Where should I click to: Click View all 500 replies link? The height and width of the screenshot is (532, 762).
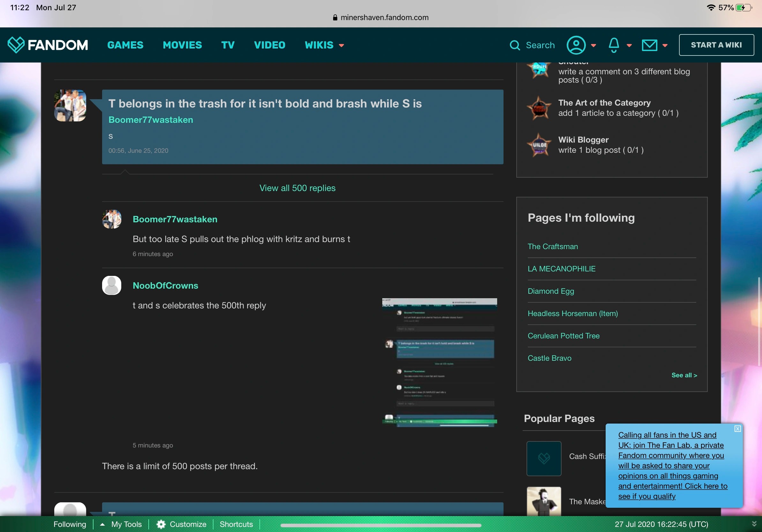tap(297, 188)
